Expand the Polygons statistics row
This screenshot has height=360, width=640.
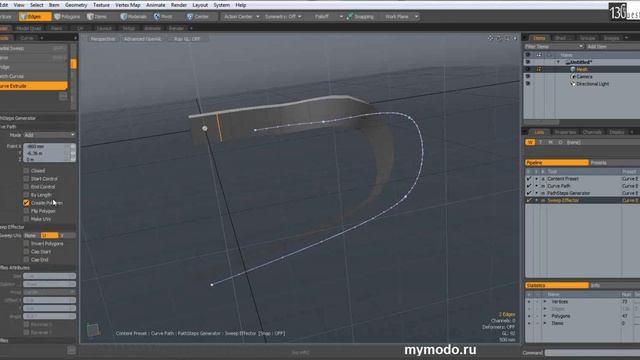pyautogui.click(x=545, y=316)
